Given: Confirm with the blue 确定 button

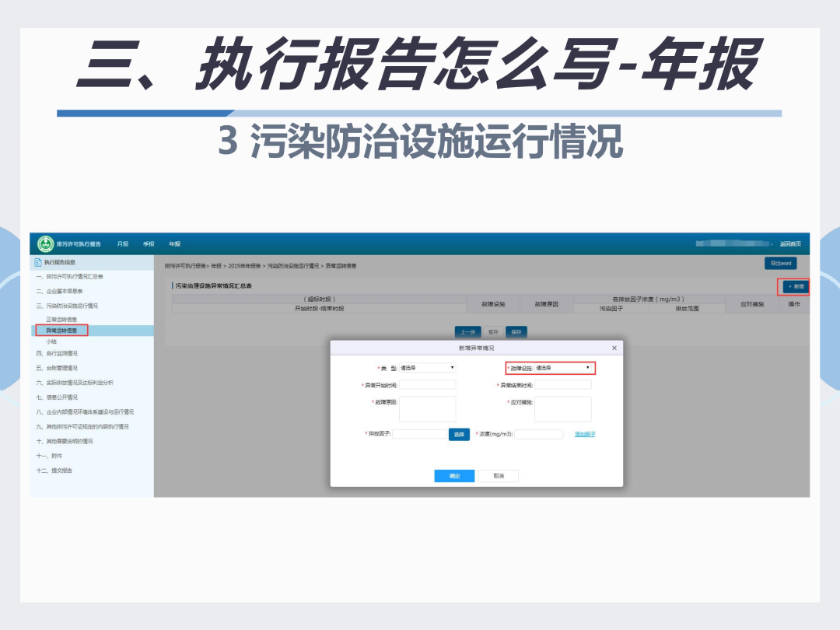Looking at the screenshot, I should coord(454,476).
